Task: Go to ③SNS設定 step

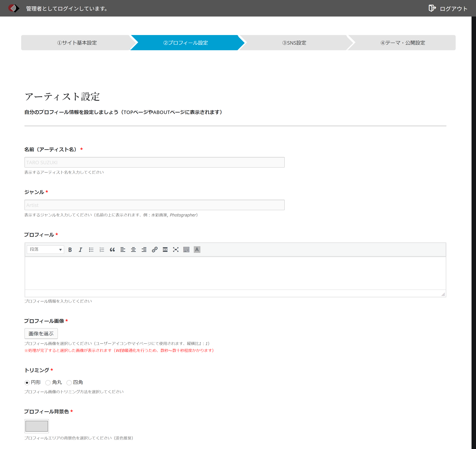Action: [294, 43]
